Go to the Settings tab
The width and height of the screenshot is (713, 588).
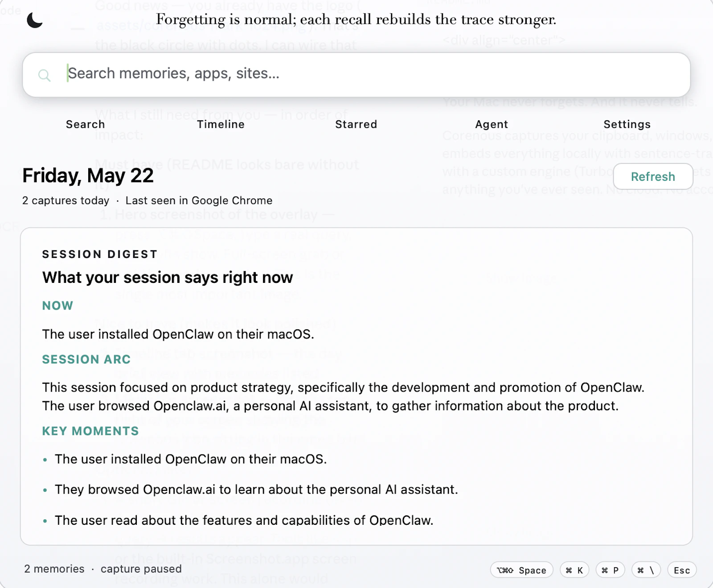tap(627, 124)
